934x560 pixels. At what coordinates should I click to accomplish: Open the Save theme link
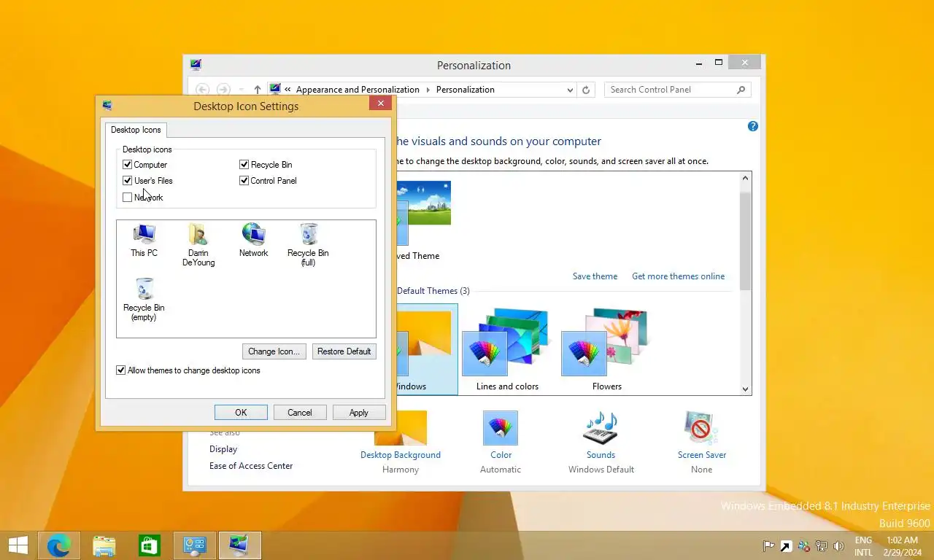pos(595,276)
